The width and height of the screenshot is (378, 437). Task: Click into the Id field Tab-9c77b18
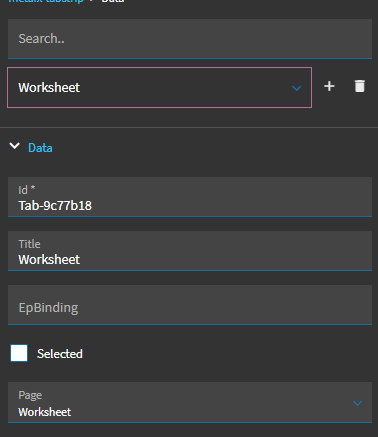click(x=190, y=197)
